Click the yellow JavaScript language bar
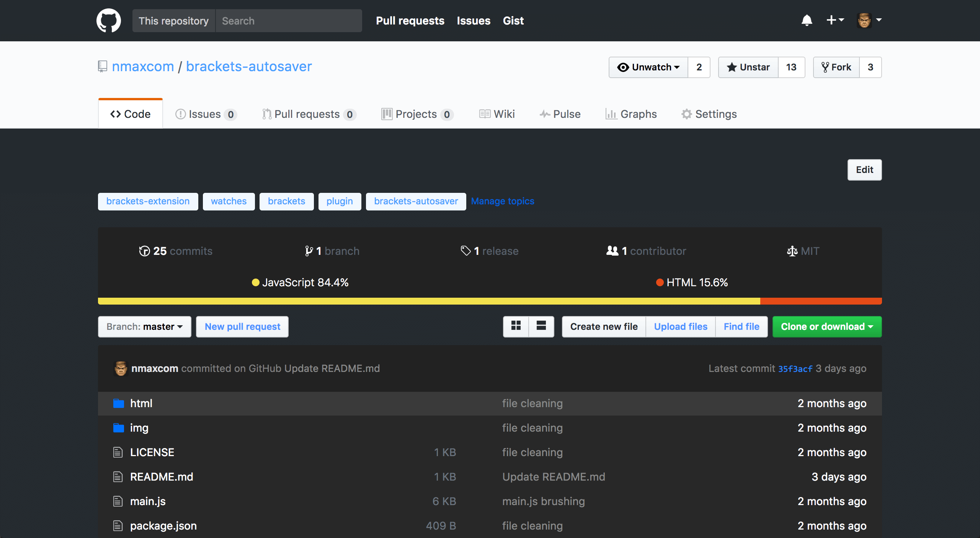The image size is (980, 538). tap(429, 301)
